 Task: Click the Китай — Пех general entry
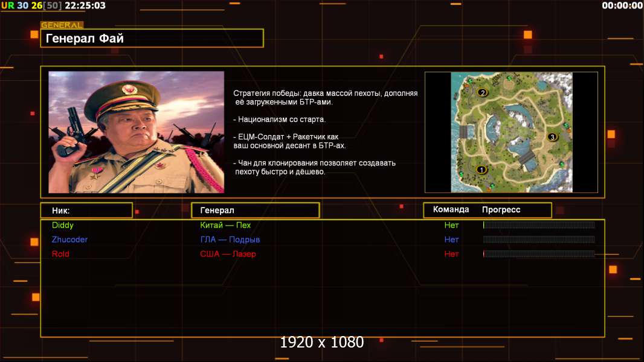225,225
